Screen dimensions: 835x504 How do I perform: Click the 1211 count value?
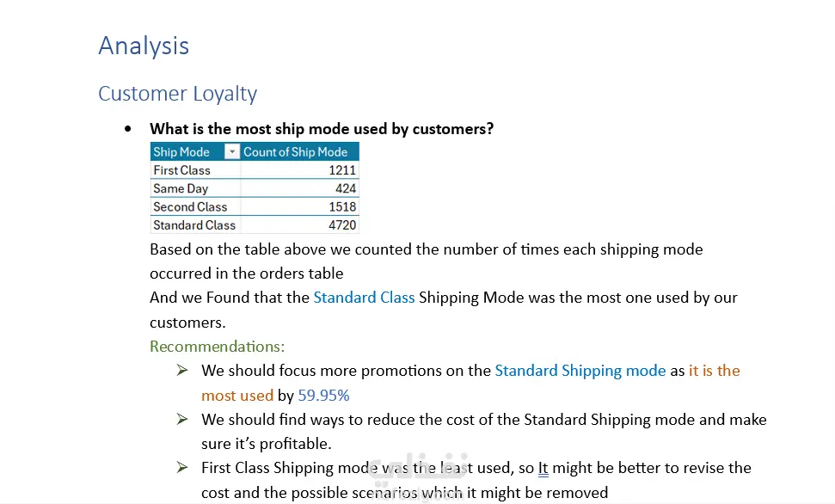342,170
